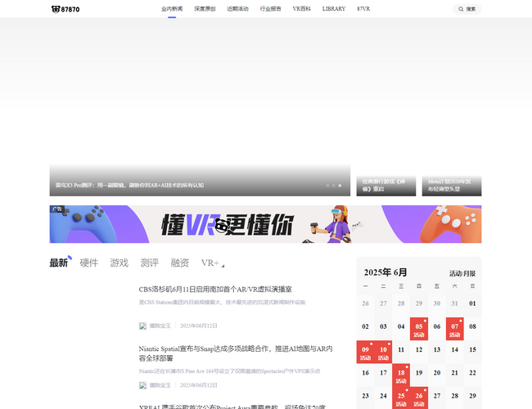Image resolution: width=532 pixels, height=409 pixels.
Task: Open the CBS洛杉矶 AR/VR虚拟演播室 article
Action: (x=215, y=290)
